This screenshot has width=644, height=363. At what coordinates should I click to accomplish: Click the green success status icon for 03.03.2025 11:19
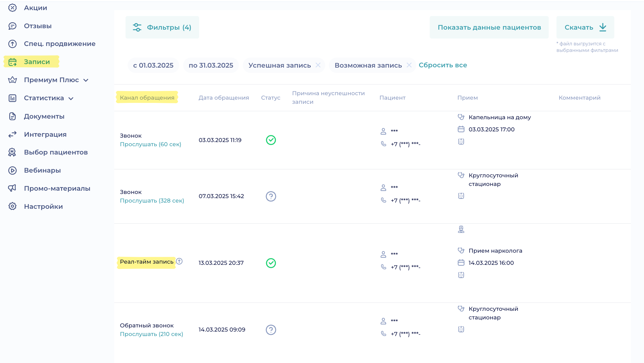pyautogui.click(x=271, y=140)
